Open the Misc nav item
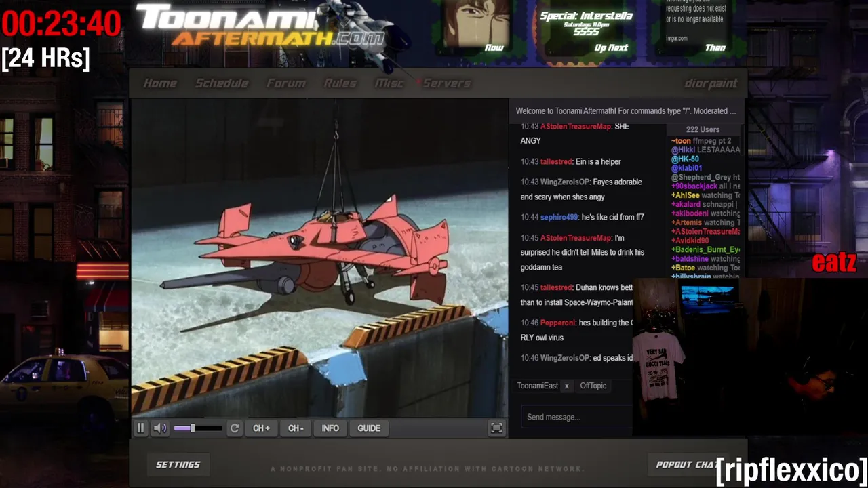The image size is (868, 488). [x=389, y=83]
